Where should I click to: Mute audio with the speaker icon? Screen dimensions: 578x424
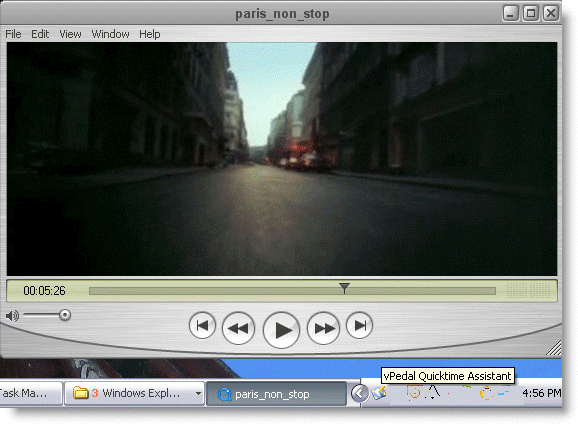(x=12, y=316)
